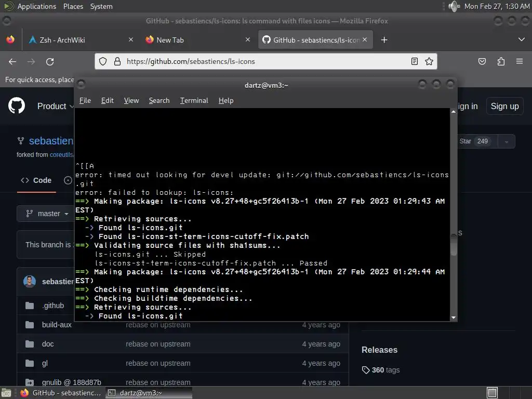Viewport: 532px width, 399px height.
Task: Click Sign up on GitHub
Action: [504, 106]
